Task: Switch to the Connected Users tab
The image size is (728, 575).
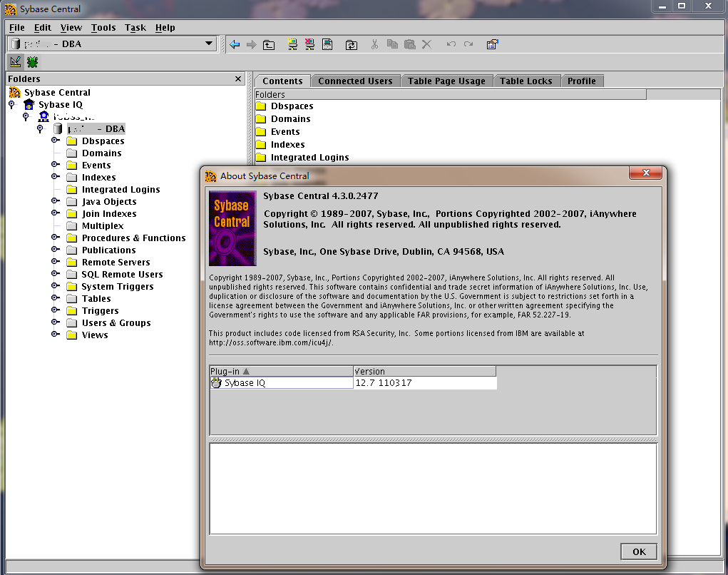Action: [x=355, y=81]
